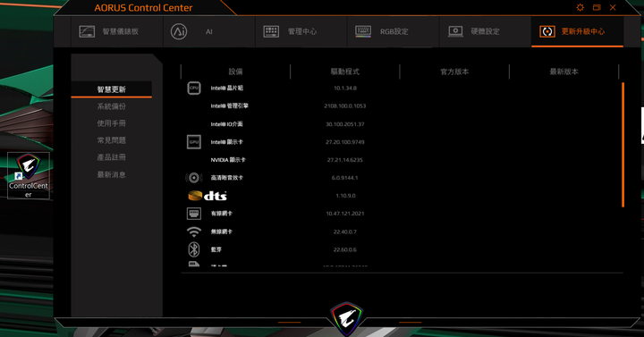Viewport: 644px width, 337px height.
Task: Click driver version 10.47.121.2021
Action: (x=345, y=214)
